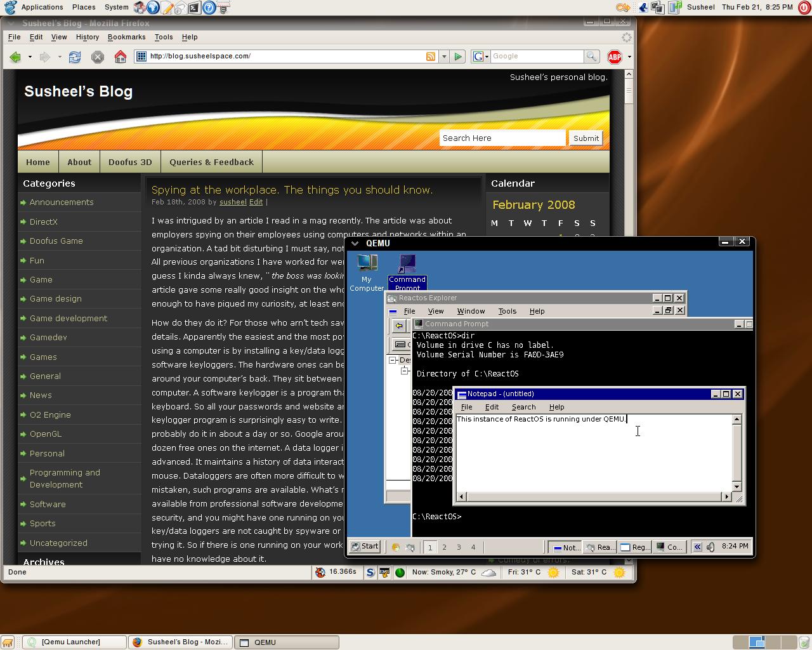The image size is (812, 650).
Task: Open the Forward history dropdown arrow
Action: pyautogui.click(x=60, y=57)
